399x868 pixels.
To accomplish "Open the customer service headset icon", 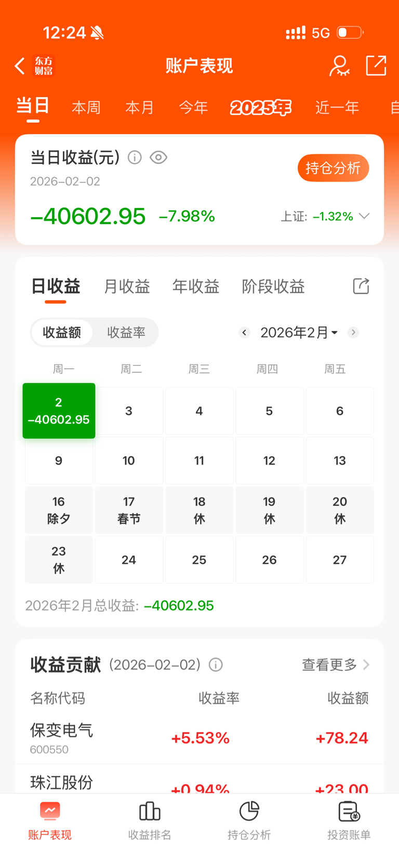I will coord(339,66).
